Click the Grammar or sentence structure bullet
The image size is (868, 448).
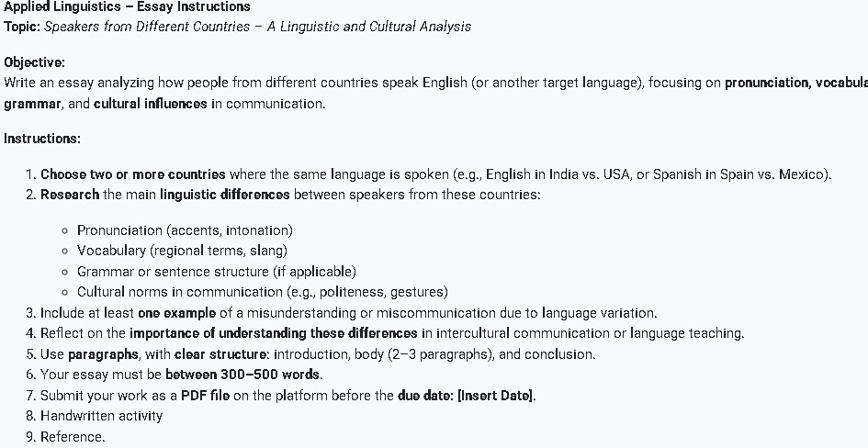tap(217, 272)
